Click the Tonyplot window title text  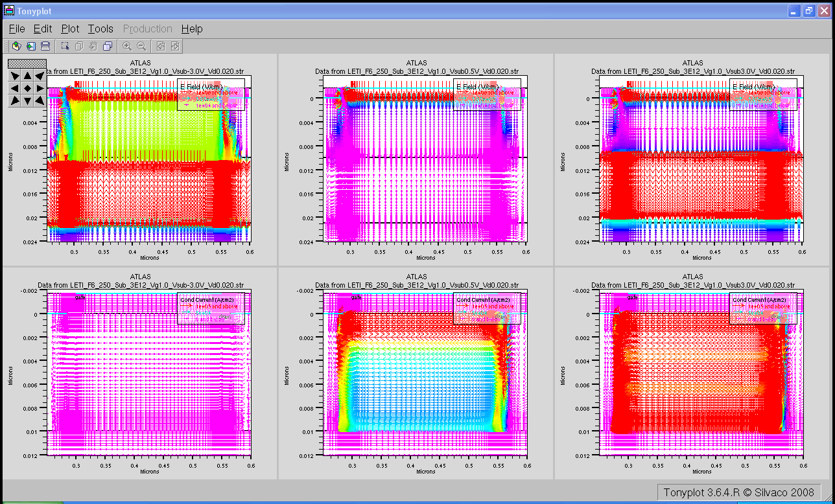click(x=34, y=11)
